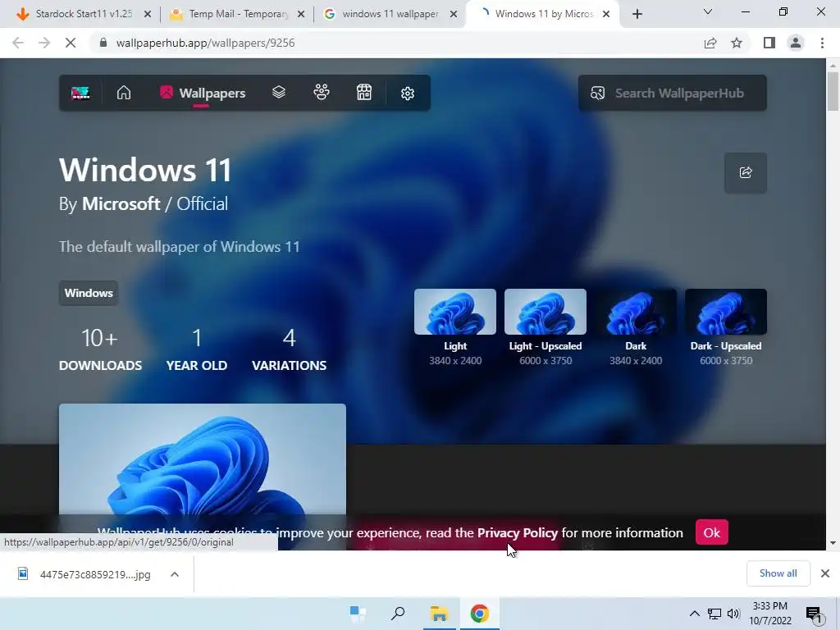Open the community people icon
Screen dimensions: 840x630
point(322,93)
